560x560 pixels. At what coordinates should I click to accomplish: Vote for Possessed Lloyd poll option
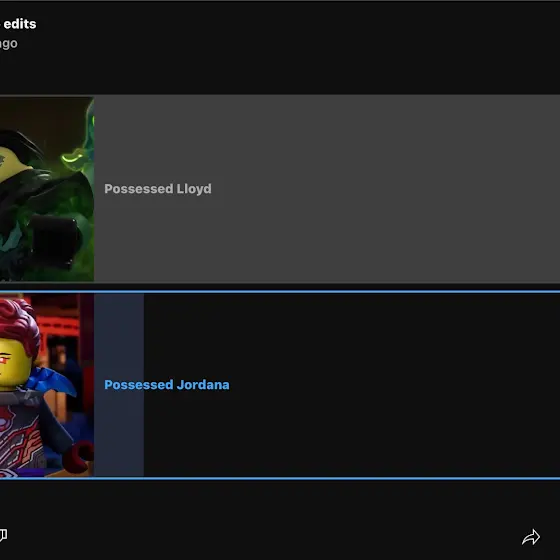pyautogui.click(x=280, y=189)
